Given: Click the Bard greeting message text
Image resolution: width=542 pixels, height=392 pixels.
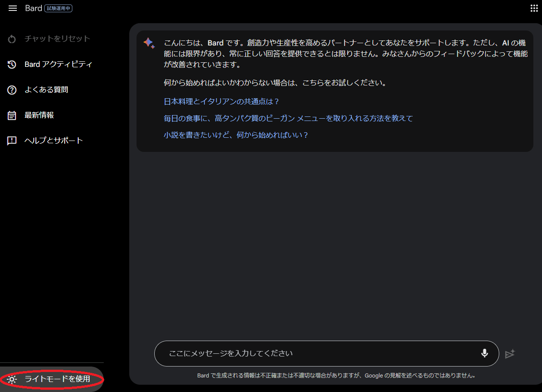Looking at the screenshot, I should [346, 54].
